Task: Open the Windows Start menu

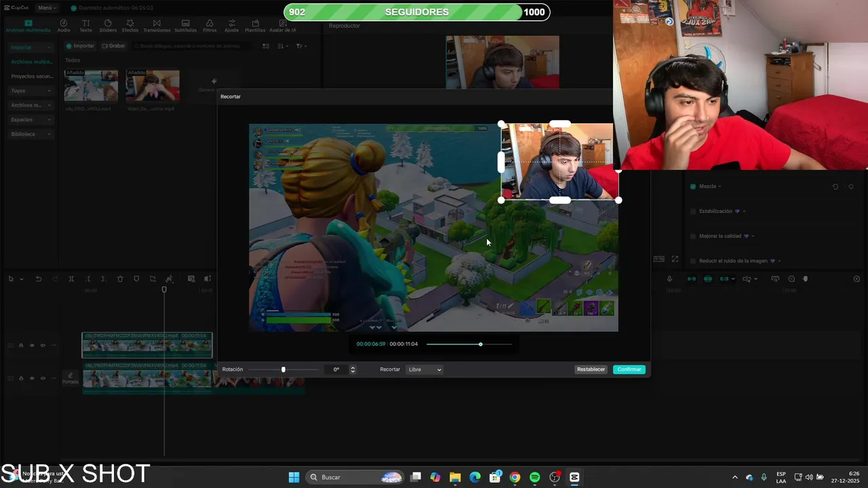Action: coord(294,477)
